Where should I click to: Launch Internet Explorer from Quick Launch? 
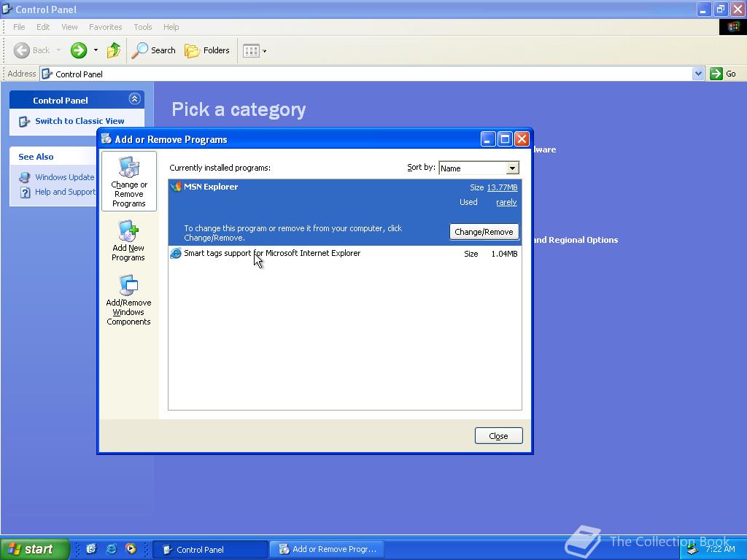tap(111, 549)
